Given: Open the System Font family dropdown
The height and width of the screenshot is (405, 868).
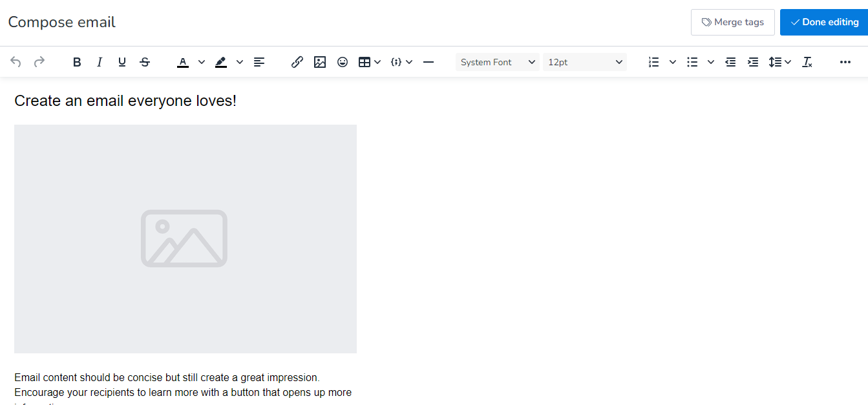Looking at the screenshot, I should [x=497, y=61].
